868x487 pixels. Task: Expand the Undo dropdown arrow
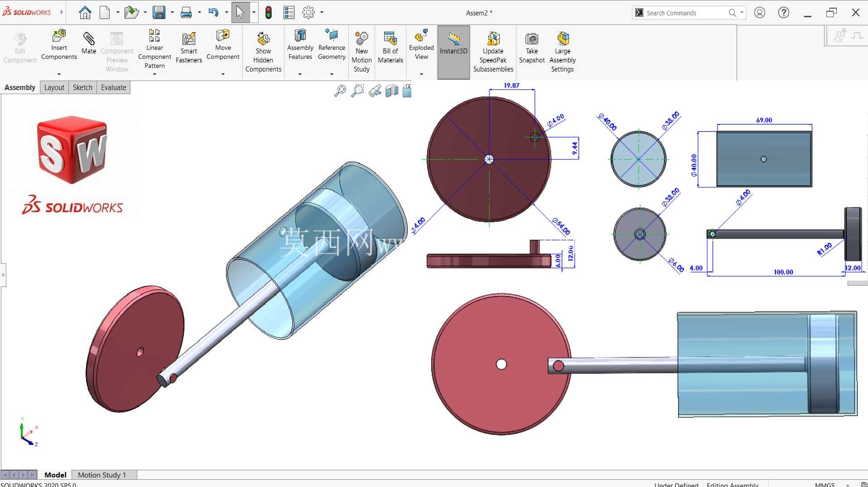[227, 13]
